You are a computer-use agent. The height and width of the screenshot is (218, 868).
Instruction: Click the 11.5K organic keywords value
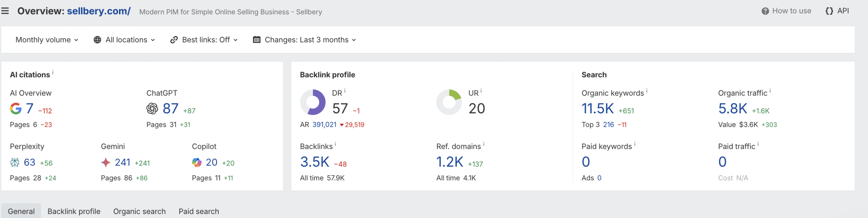click(597, 109)
